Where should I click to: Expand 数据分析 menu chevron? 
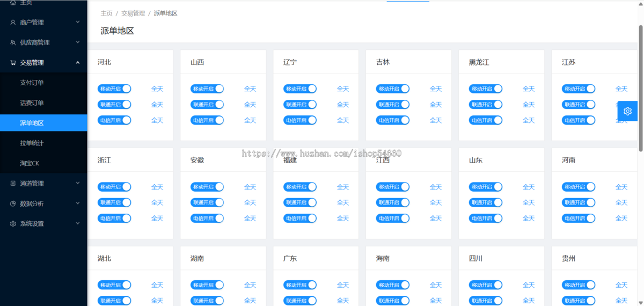coord(78,204)
